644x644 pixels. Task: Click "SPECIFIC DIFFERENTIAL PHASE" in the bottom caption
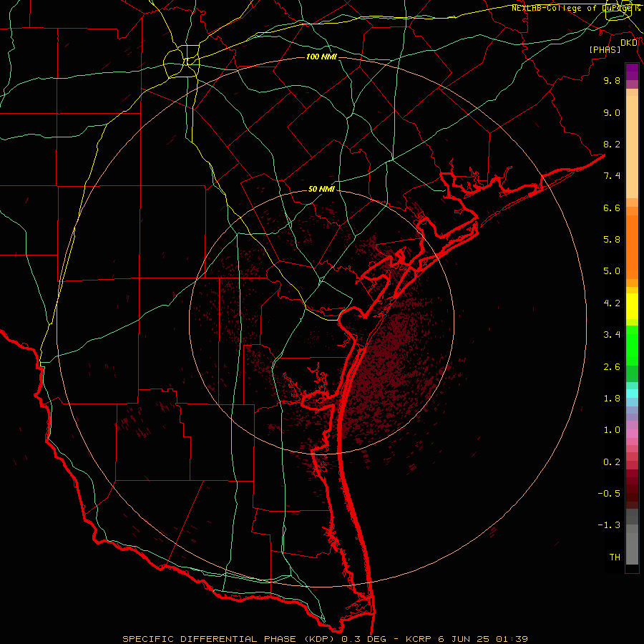[x=209, y=639]
